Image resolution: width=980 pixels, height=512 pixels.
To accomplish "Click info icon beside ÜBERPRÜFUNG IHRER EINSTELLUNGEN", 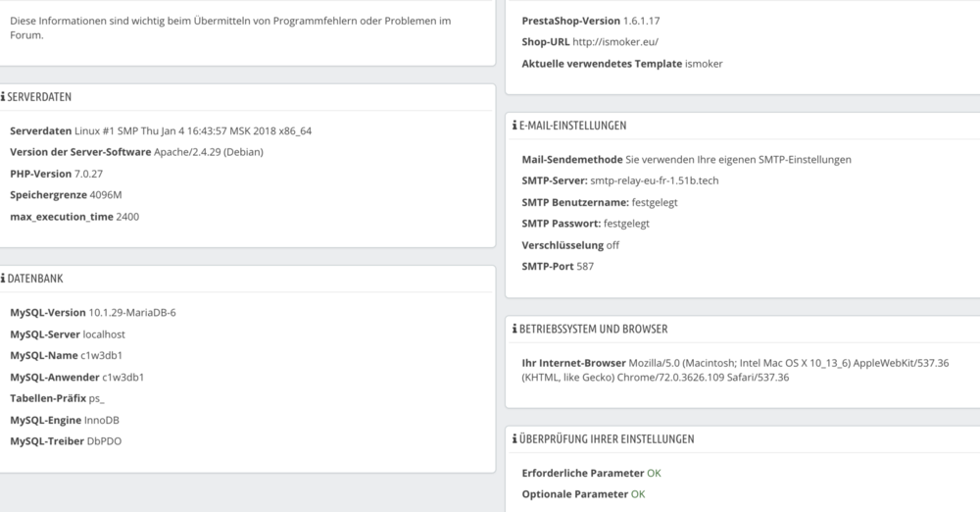I will [x=514, y=438].
